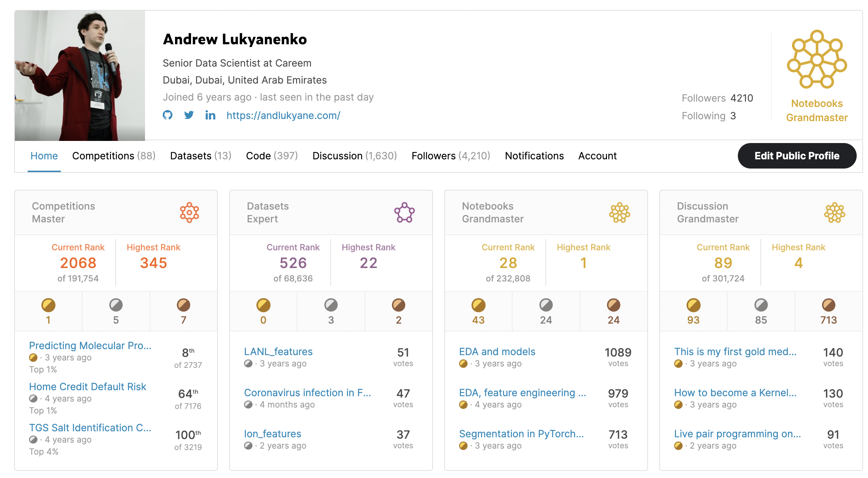Click the gold medal icon in Notebooks
868x478 pixels.
click(478, 305)
